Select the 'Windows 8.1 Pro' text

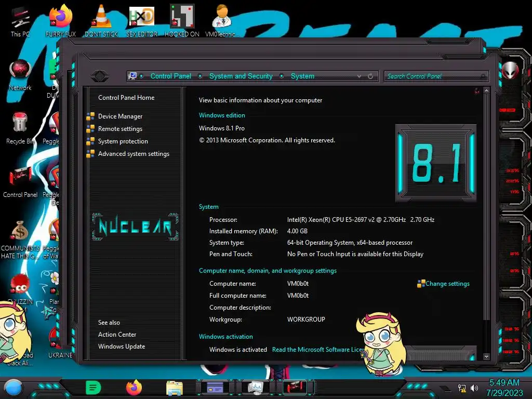click(221, 128)
